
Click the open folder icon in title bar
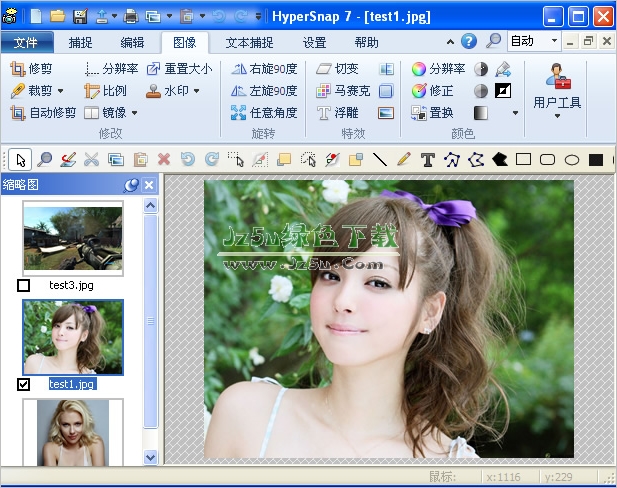pos(57,16)
